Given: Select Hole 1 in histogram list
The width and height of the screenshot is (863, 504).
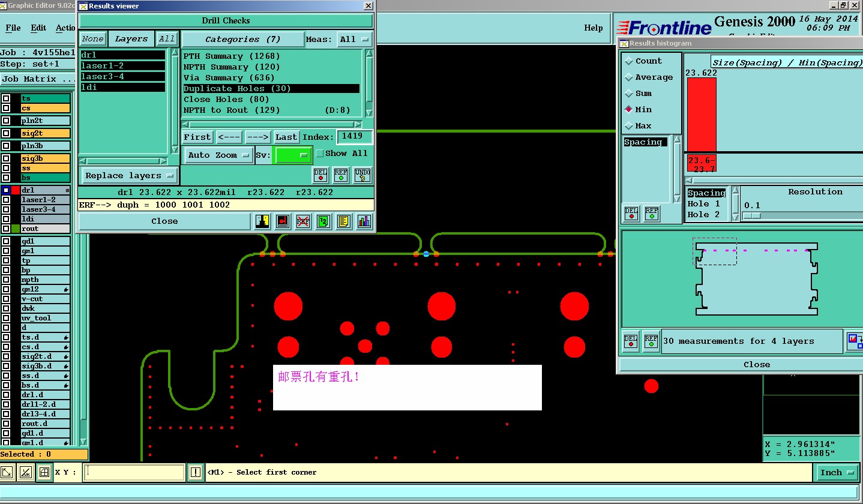Looking at the screenshot, I should [706, 204].
